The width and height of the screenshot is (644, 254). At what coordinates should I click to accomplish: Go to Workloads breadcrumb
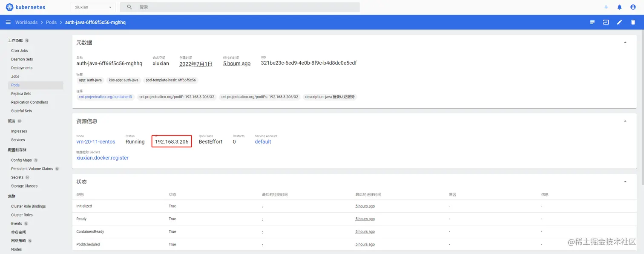pyautogui.click(x=26, y=22)
